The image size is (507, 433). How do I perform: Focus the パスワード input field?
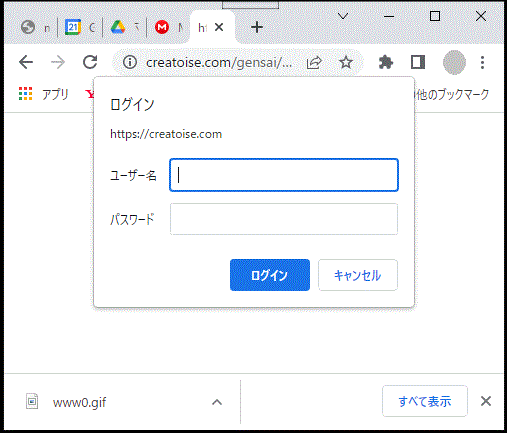click(284, 219)
